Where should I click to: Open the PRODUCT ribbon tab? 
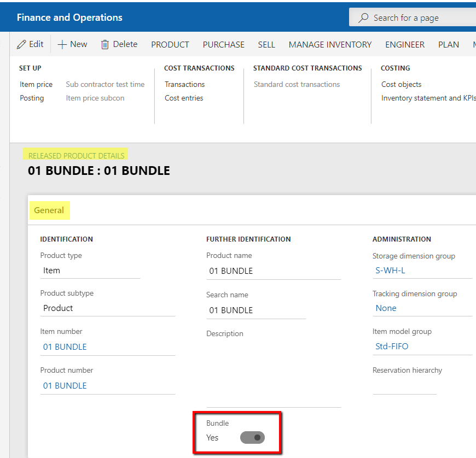(170, 45)
